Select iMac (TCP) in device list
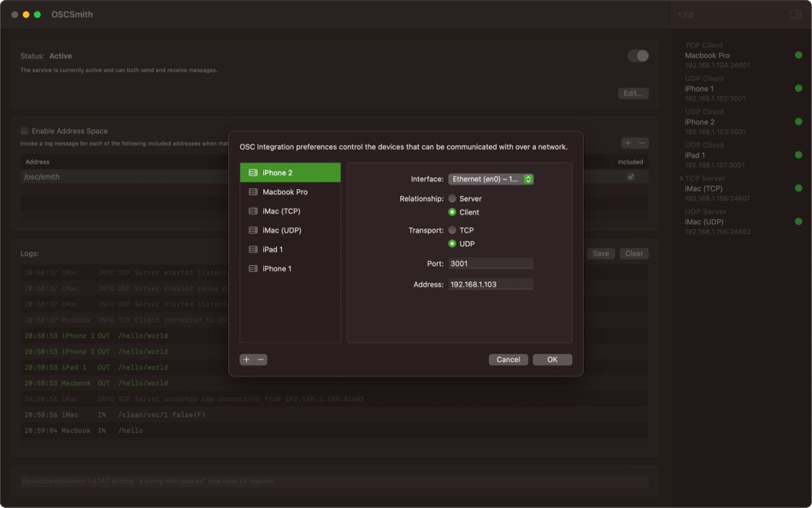 click(290, 211)
